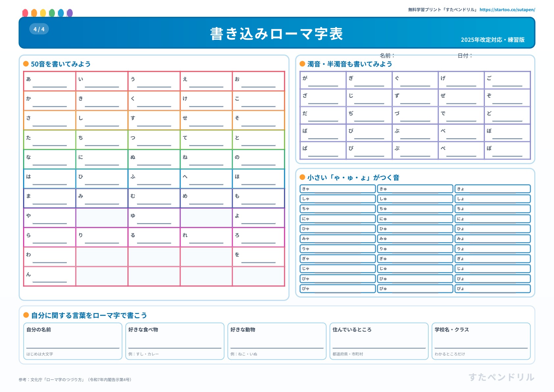Click the 自分に関する言葉をローマ字で書こう heading
The image size is (554, 392).
point(89,315)
